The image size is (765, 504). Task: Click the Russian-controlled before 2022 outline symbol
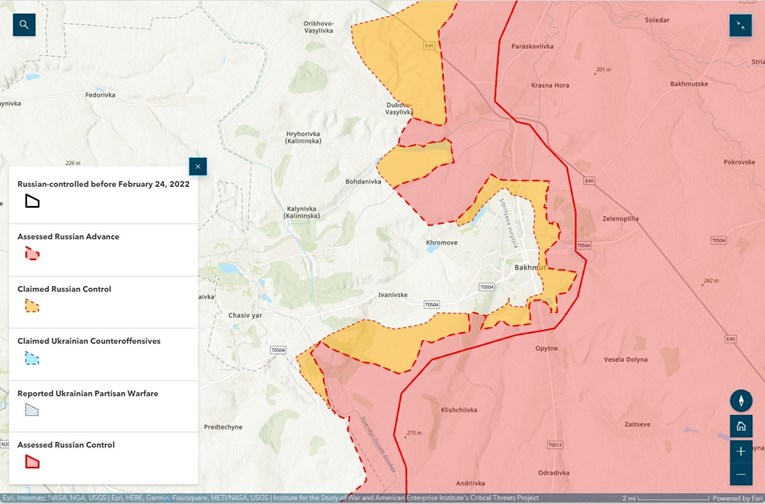coord(32,201)
